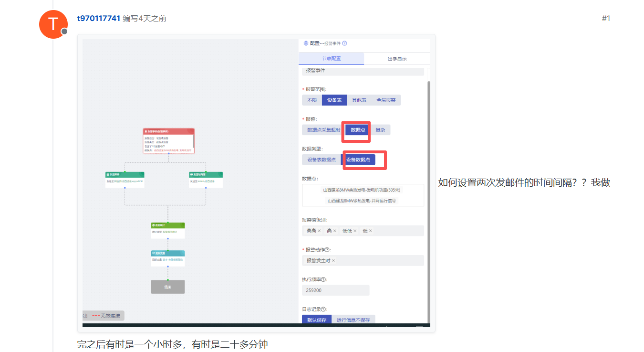Click the help icon next to 日志记录
The width and height of the screenshot is (644, 352).
pos(323,309)
